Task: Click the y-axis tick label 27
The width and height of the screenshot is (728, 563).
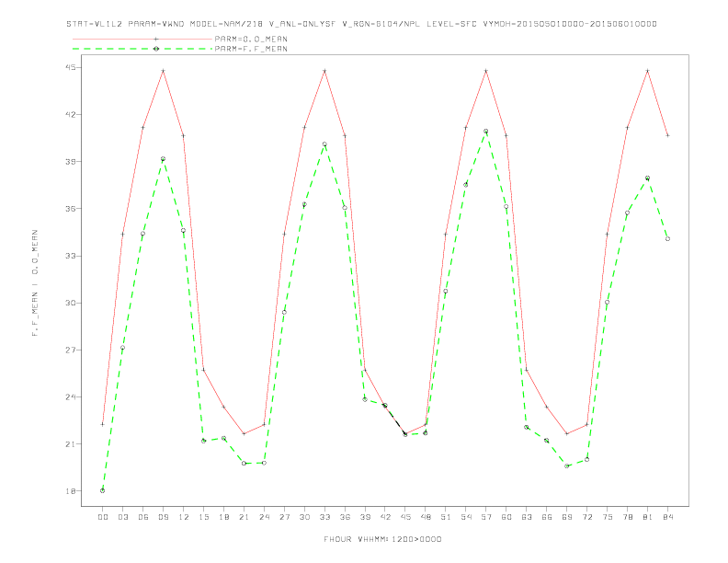Action: pos(71,350)
